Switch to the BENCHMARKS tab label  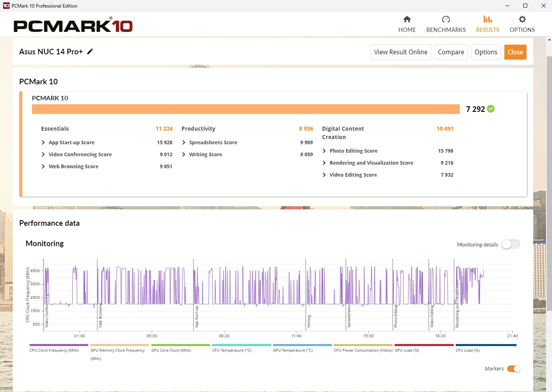446,30
